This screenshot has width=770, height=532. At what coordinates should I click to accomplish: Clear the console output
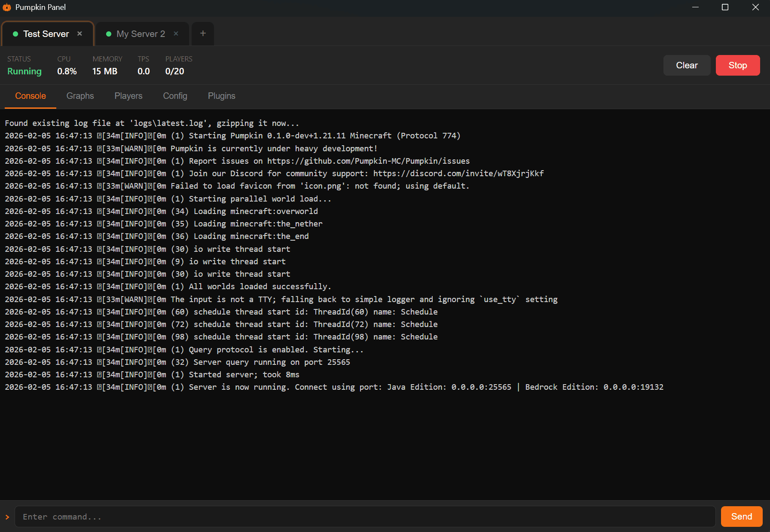point(686,65)
